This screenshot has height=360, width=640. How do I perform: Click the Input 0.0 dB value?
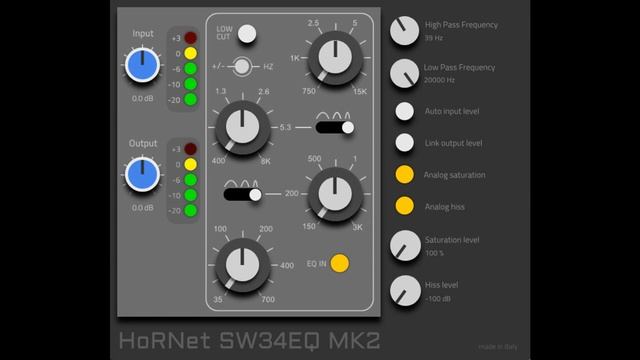(x=142, y=98)
